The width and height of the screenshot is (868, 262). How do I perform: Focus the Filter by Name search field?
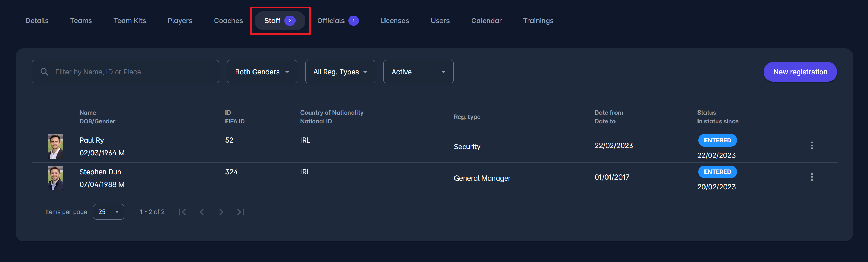133,72
